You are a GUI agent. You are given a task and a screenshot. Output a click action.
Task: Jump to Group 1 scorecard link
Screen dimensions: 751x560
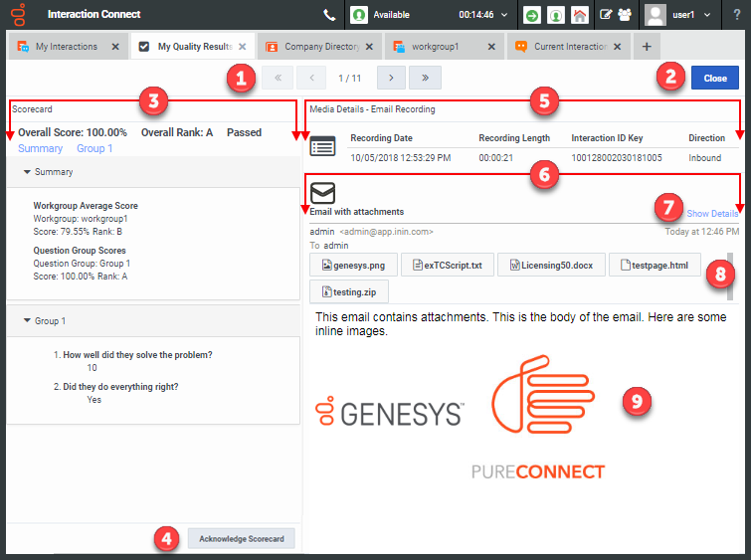(x=94, y=148)
